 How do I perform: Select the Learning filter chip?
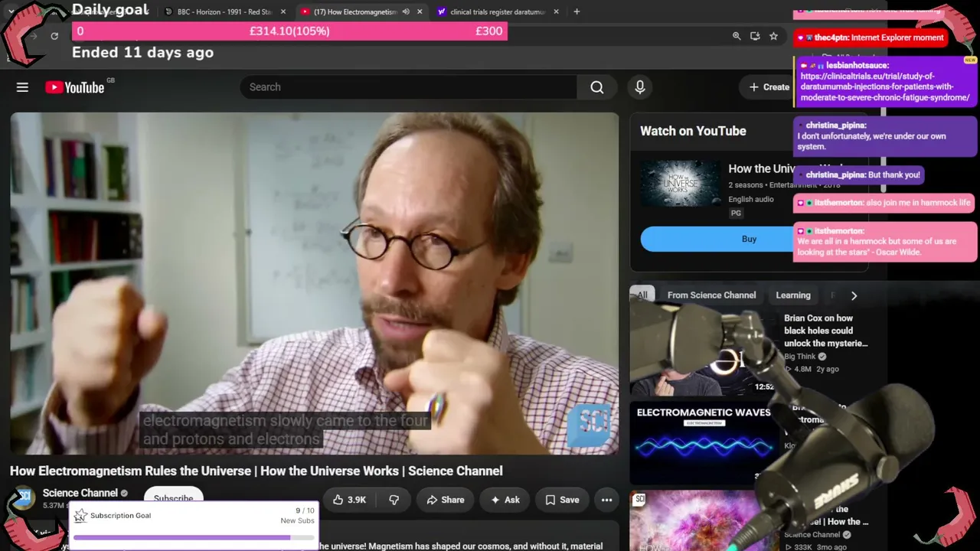pyautogui.click(x=792, y=295)
